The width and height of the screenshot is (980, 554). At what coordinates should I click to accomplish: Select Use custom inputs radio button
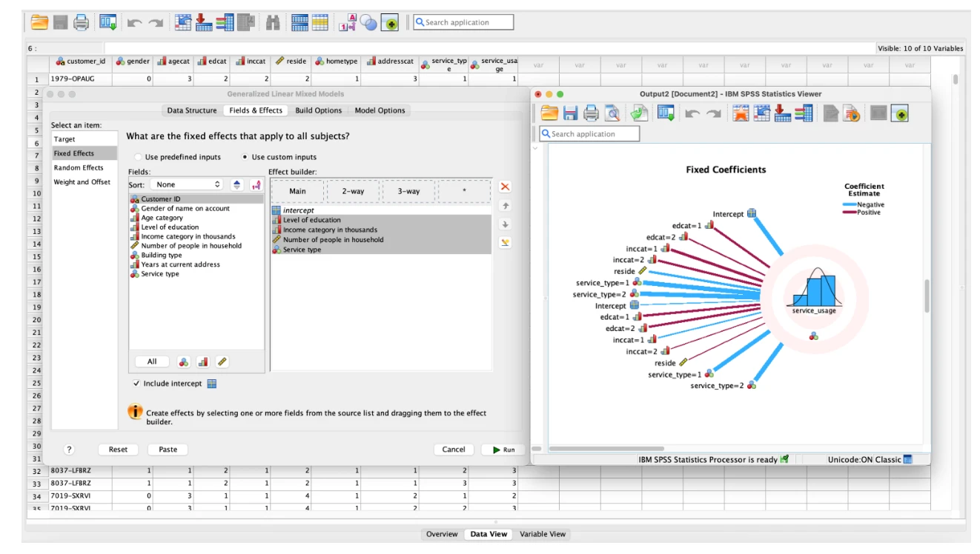pyautogui.click(x=245, y=157)
